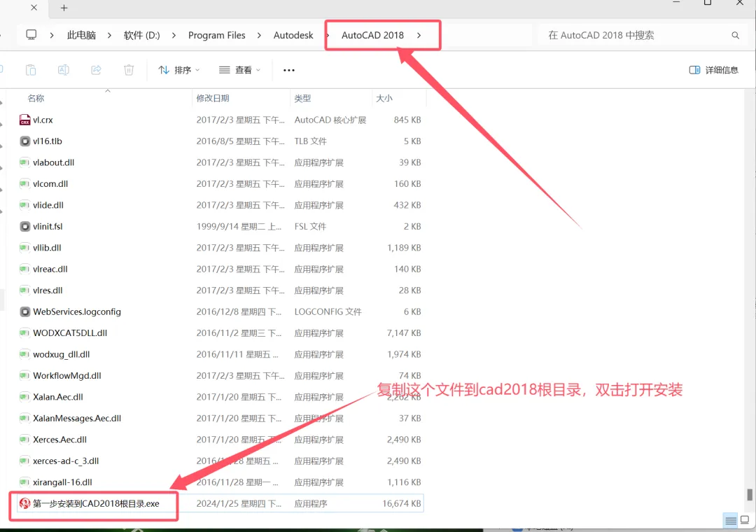The width and height of the screenshot is (756, 532).
Task: Select the Xerces.Aec.dll file name
Action: (x=59, y=440)
